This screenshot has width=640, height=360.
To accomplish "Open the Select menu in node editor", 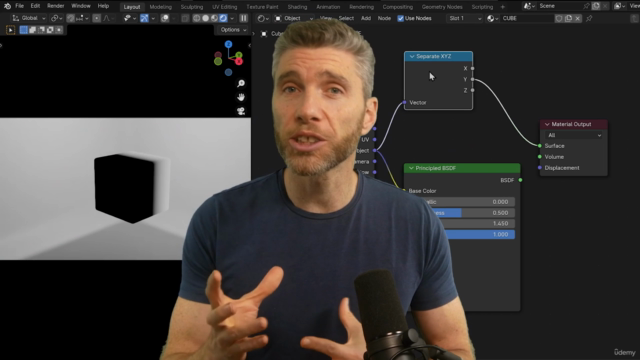I will 346,18.
